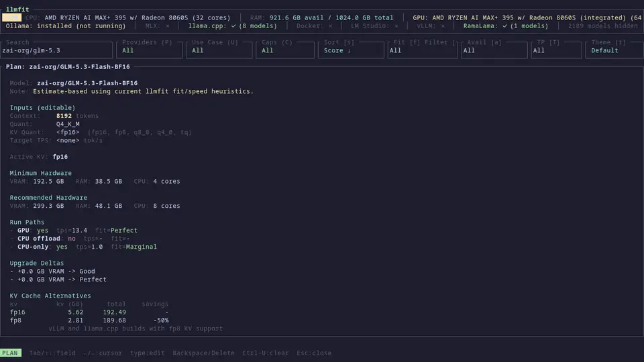Click the GPU AMD RYZEN integrated info
This screenshot has width=644, height=362.
(x=527, y=17)
